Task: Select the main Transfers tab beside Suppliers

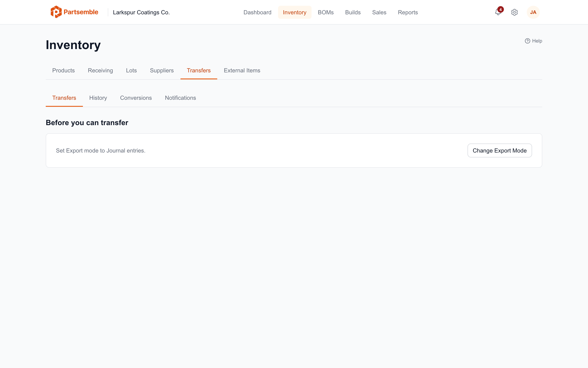Action: click(199, 71)
